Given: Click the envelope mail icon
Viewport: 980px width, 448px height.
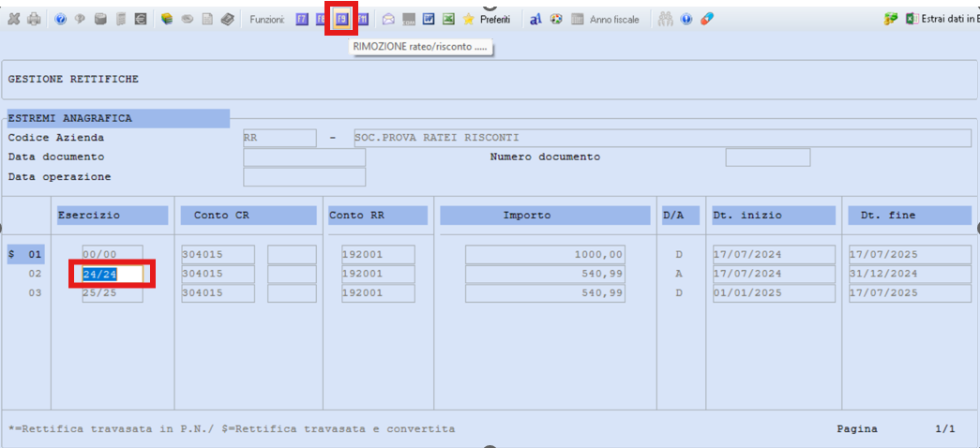Looking at the screenshot, I should (388, 20).
